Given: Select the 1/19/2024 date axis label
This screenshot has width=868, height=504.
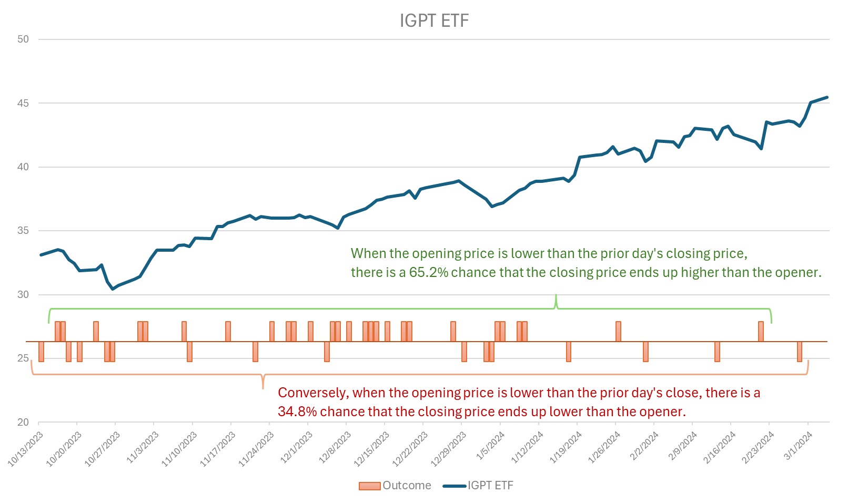Looking at the screenshot, I should (x=566, y=447).
